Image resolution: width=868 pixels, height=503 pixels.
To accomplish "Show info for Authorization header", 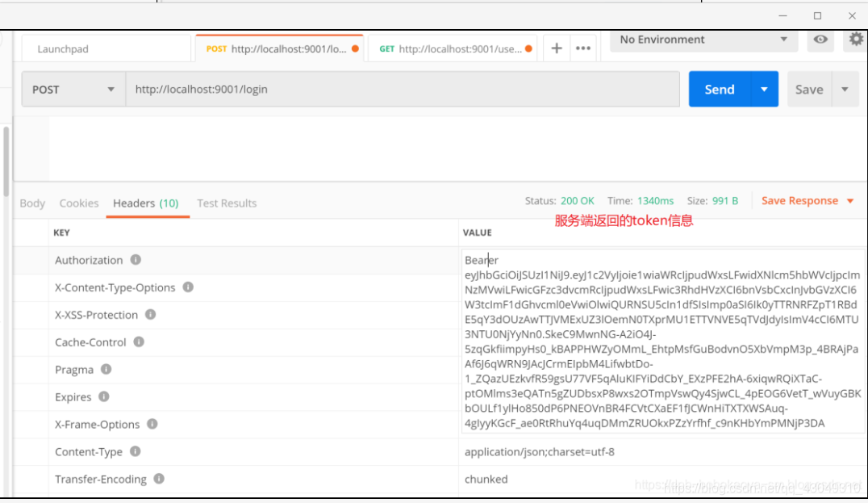I will tap(136, 259).
